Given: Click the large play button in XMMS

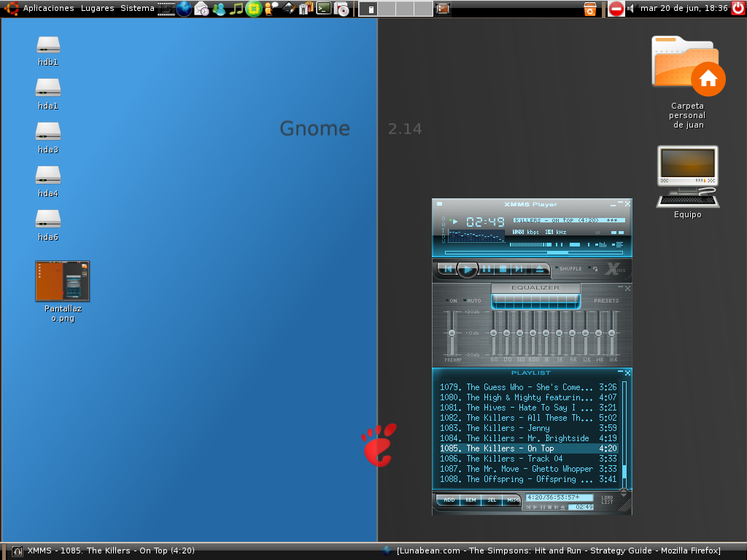Looking at the screenshot, I should pyautogui.click(x=468, y=270).
